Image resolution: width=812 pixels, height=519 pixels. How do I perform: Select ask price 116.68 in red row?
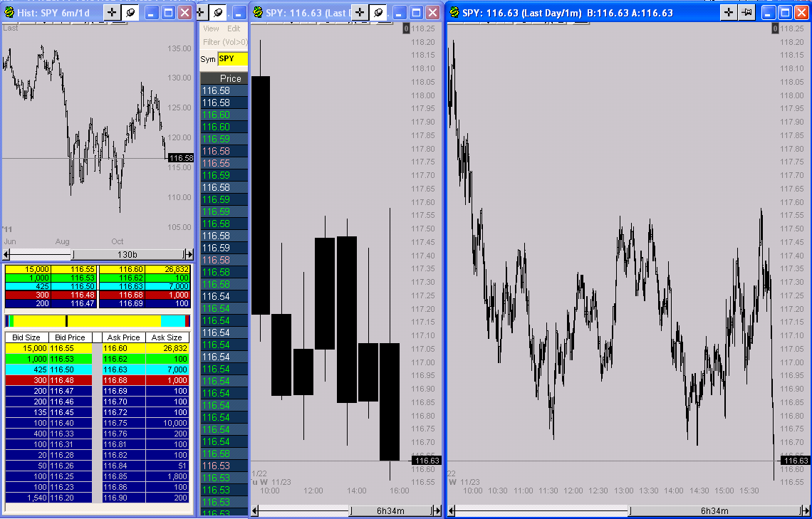(124, 380)
